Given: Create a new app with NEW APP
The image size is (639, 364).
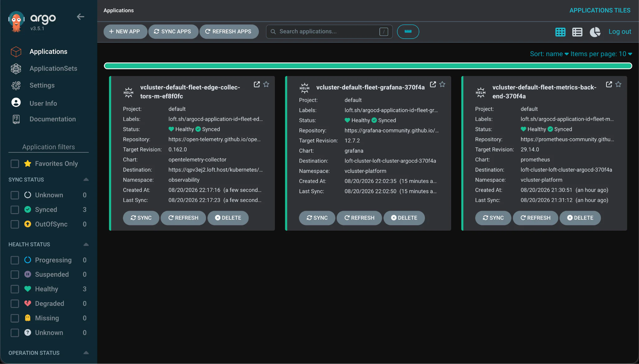Looking at the screenshot, I should pyautogui.click(x=125, y=31).
